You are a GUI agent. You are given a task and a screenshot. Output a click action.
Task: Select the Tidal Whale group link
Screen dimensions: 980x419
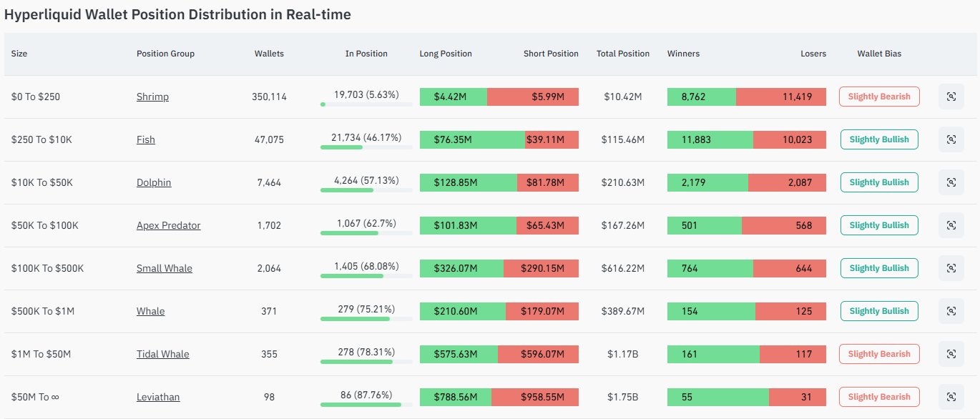point(162,354)
